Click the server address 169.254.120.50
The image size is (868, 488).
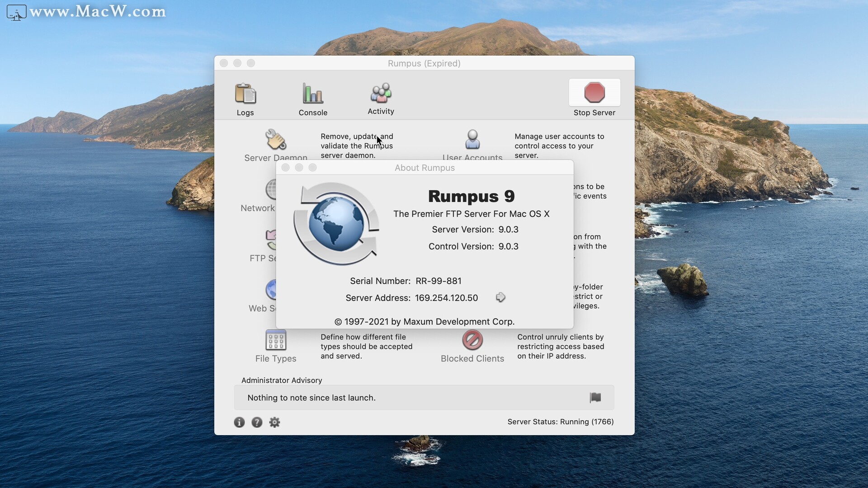tap(446, 298)
